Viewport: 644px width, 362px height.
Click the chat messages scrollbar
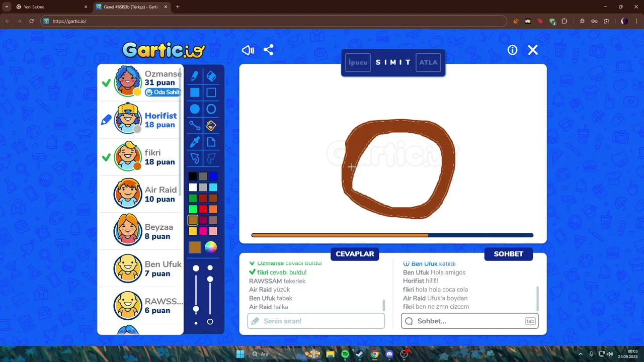pos(538,299)
